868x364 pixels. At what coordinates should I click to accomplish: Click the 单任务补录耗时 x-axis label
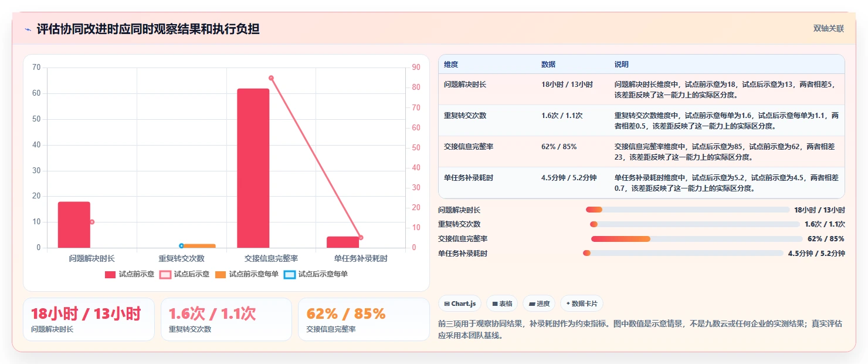(361, 258)
